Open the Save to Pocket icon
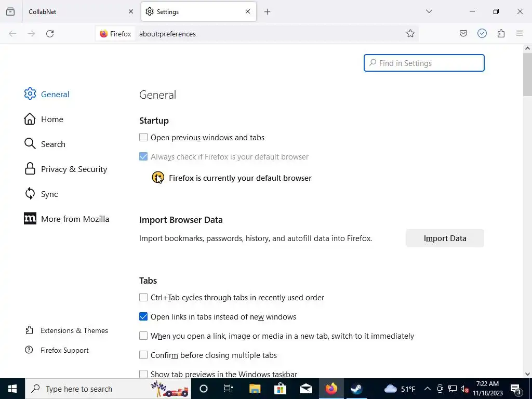This screenshot has height=399, width=532. 463,33
